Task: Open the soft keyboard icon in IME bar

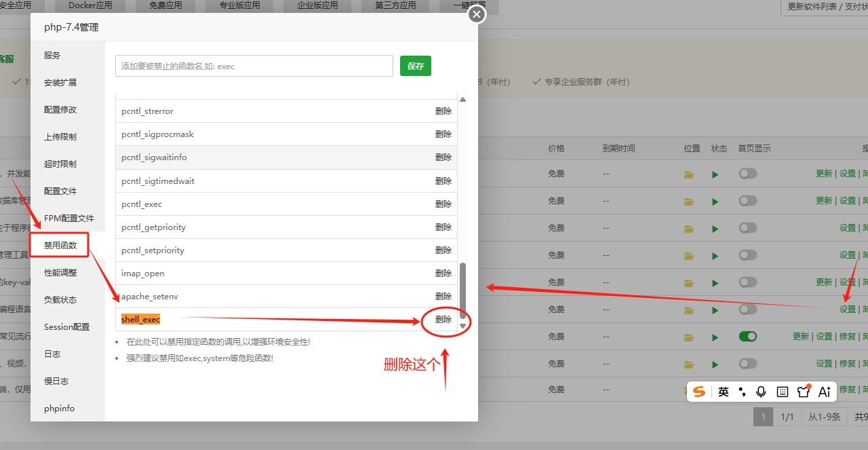Action: tap(782, 392)
